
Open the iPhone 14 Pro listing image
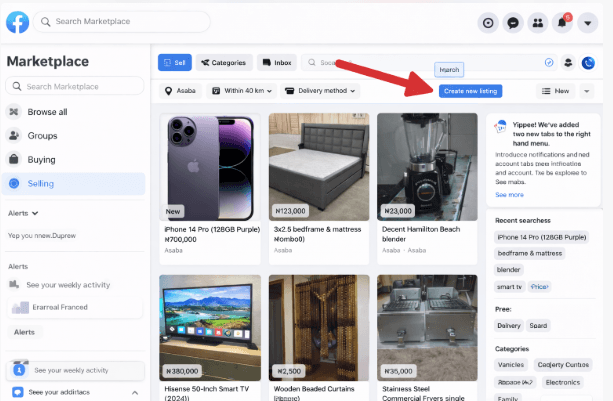click(210, 167)
